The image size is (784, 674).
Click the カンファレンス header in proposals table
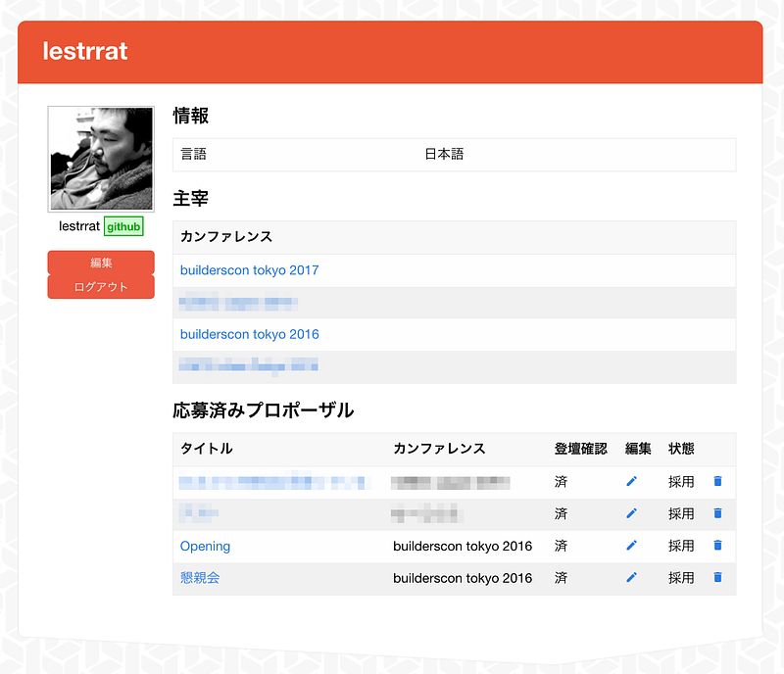439,449
